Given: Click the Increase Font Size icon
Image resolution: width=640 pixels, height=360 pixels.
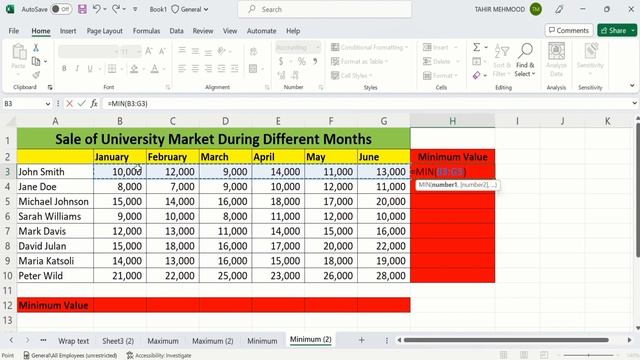Looking at the screenshot, I should 149,51.
